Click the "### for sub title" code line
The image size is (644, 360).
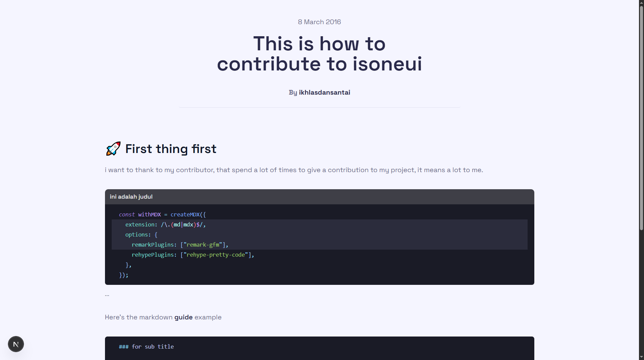pyautogui.click(x=146, y=347)
